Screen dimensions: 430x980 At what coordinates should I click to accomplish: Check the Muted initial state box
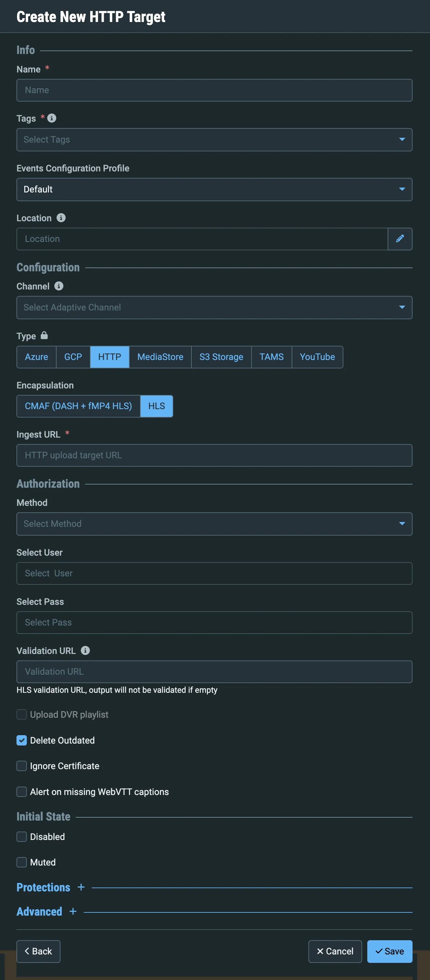(x=22, y=862)
